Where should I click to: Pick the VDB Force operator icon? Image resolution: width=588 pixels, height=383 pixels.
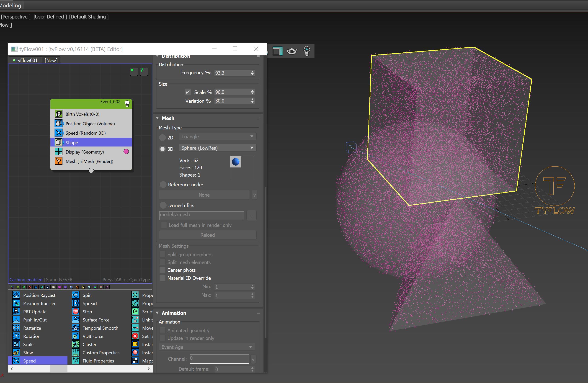point(76,336)
